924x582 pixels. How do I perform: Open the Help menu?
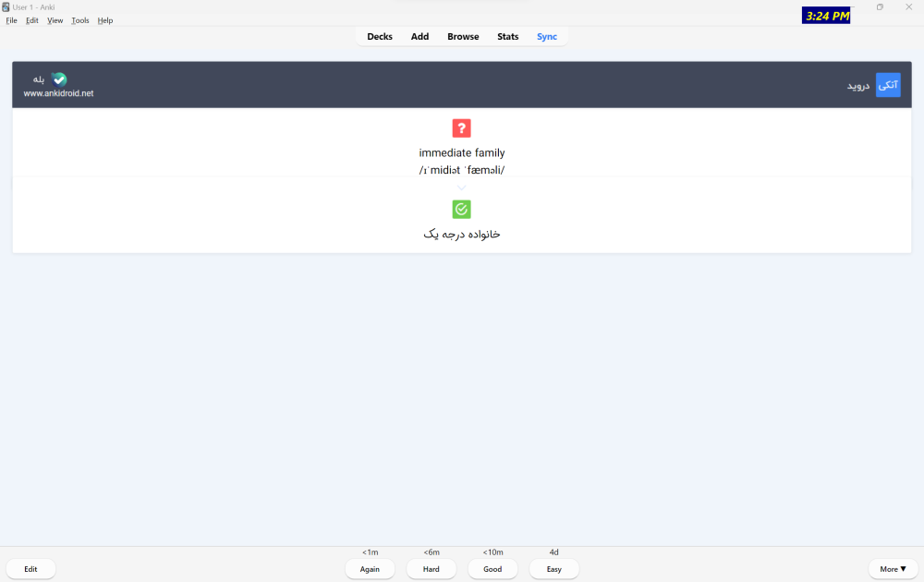click(105, 20)
